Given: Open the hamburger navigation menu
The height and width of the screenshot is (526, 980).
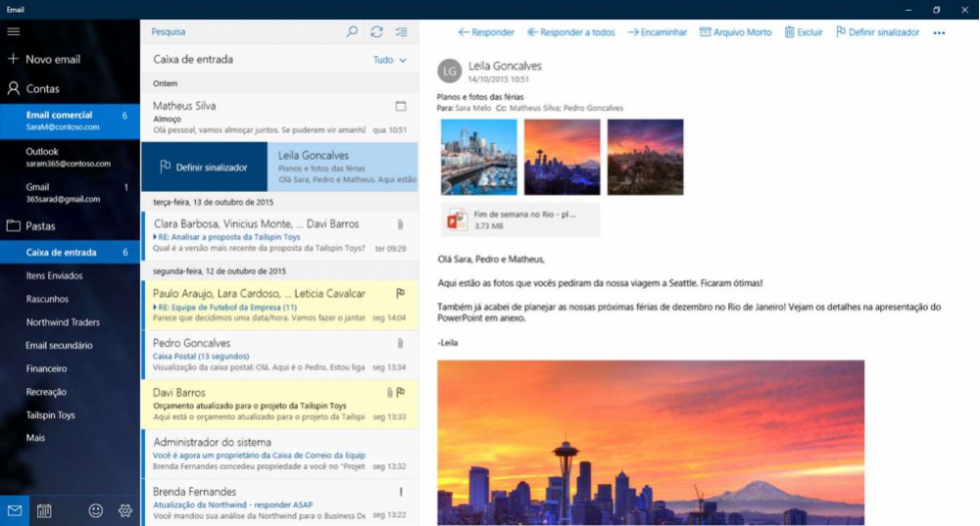Looking at the screenshot, I should pos(13,31).
